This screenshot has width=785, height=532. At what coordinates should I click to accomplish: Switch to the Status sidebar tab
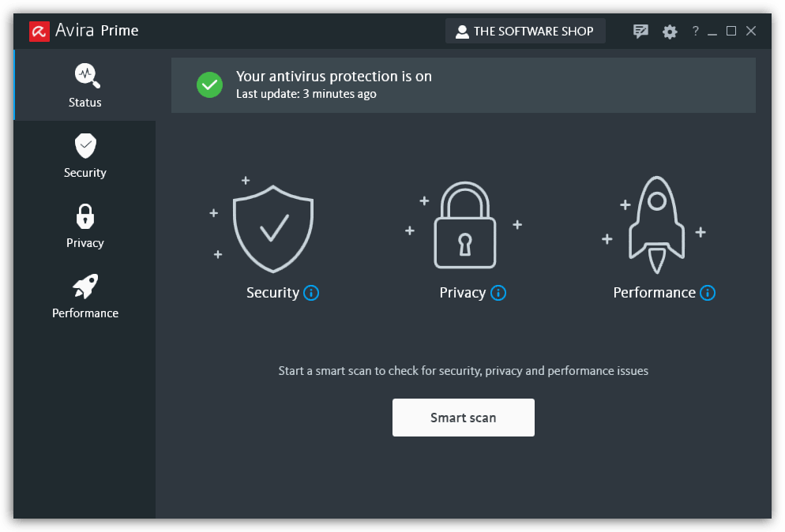pos(85,85)
